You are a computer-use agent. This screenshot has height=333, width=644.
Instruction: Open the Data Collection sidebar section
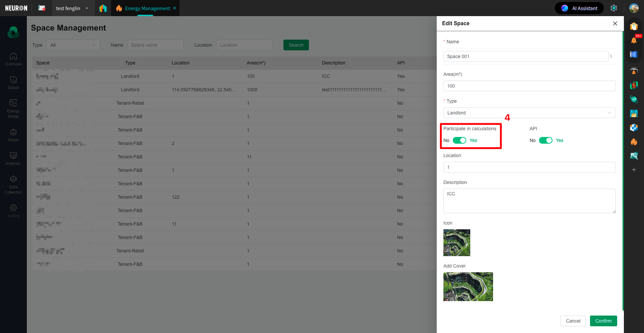(13, 185)
